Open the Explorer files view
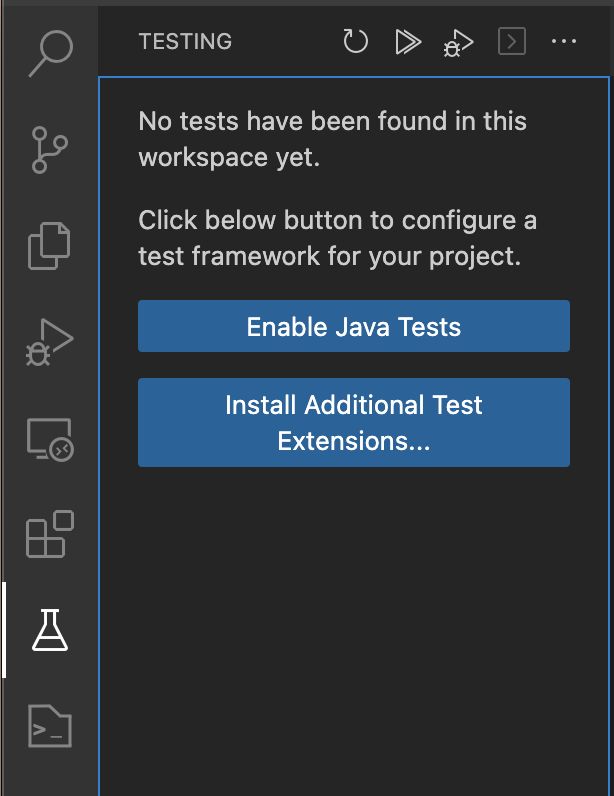The width and height of the screenshot is (614, 796). pos(48,245)
